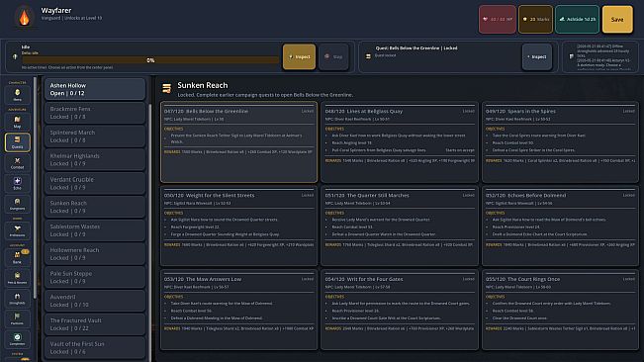Open the Professions sidebar icon

coord(17,230)
